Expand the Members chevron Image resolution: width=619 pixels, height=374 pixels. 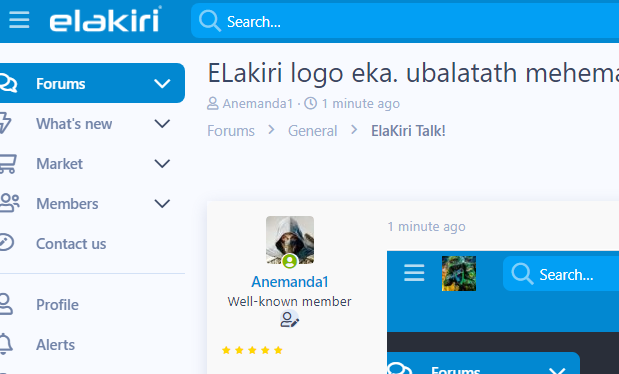tap(162, 204)
